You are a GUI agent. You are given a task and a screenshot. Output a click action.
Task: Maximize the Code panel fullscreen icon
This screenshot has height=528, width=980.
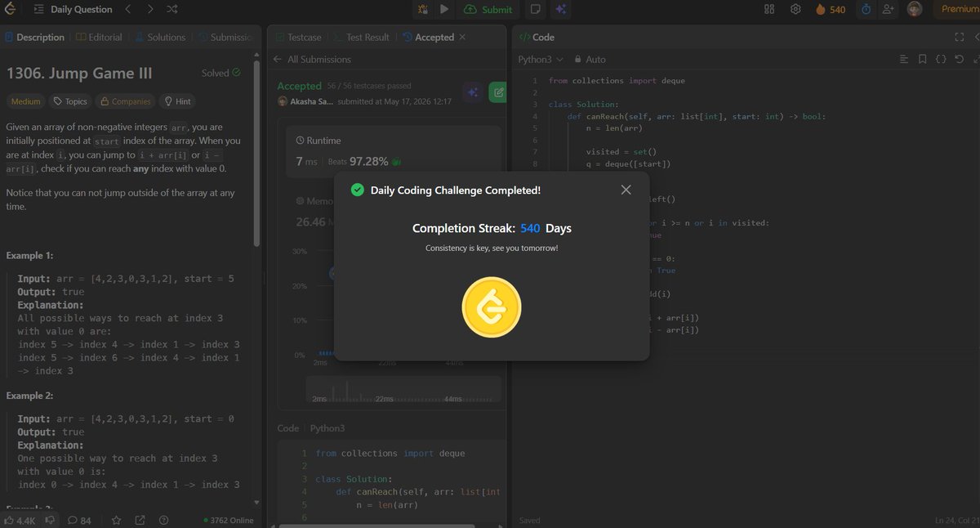coord(960,37)
